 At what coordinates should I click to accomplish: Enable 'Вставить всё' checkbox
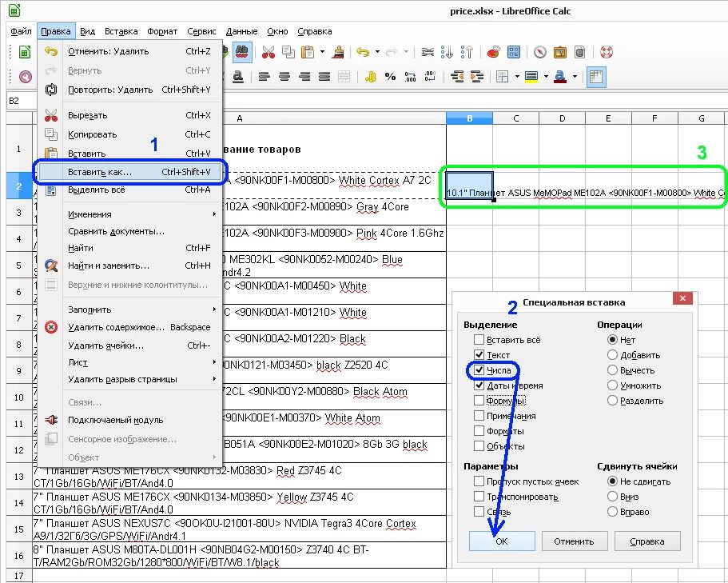[479, 340]
